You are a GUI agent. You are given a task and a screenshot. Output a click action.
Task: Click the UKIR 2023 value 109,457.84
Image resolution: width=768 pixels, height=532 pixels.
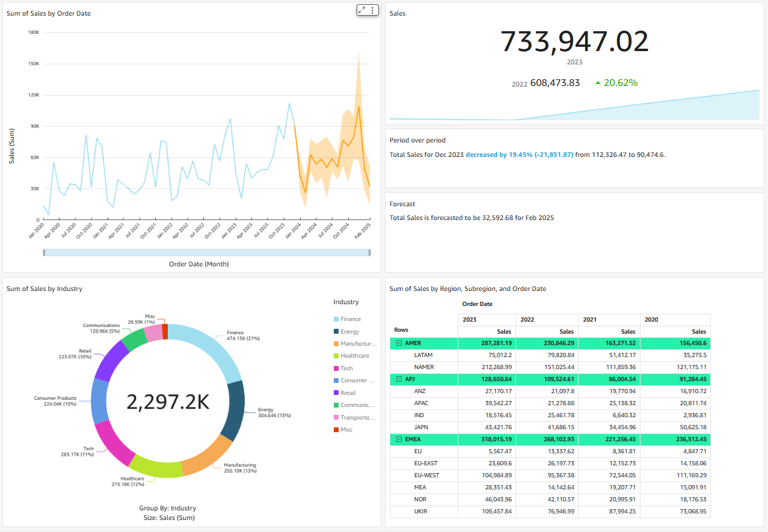pyautogui.click(x=496, y=512)
